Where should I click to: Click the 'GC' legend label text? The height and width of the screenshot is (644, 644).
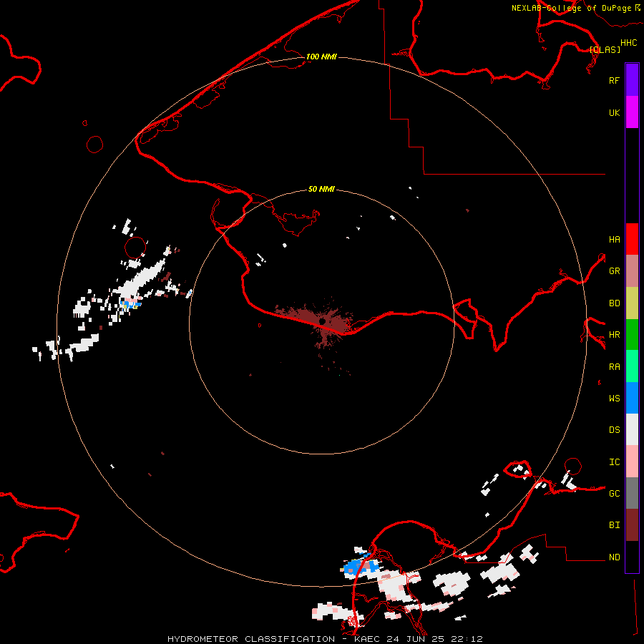[x=614, y=493]
